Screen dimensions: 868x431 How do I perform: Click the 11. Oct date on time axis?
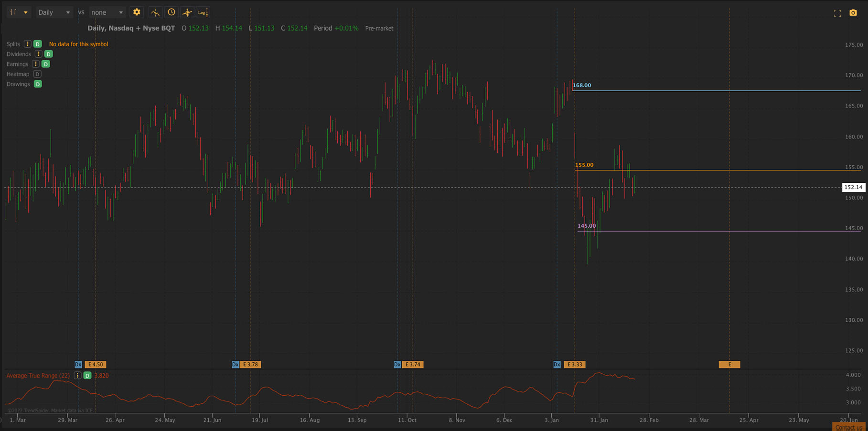coord(407,420)
